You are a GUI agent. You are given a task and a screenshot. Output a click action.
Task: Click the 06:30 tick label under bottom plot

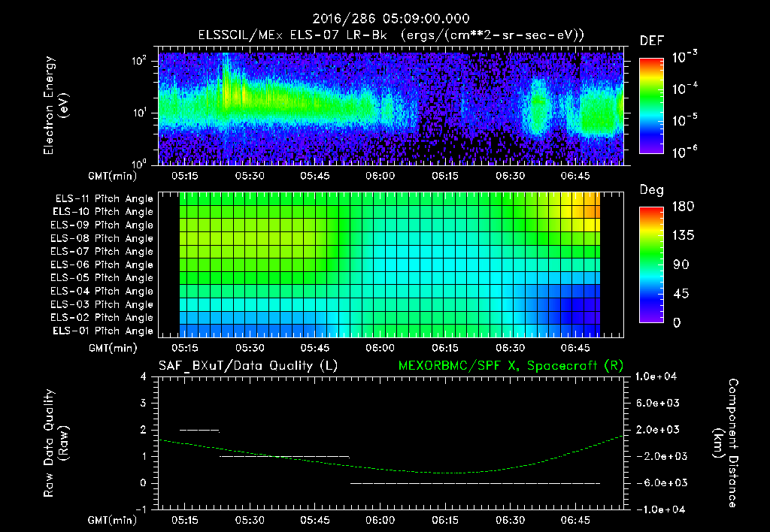tap(510, 520)
